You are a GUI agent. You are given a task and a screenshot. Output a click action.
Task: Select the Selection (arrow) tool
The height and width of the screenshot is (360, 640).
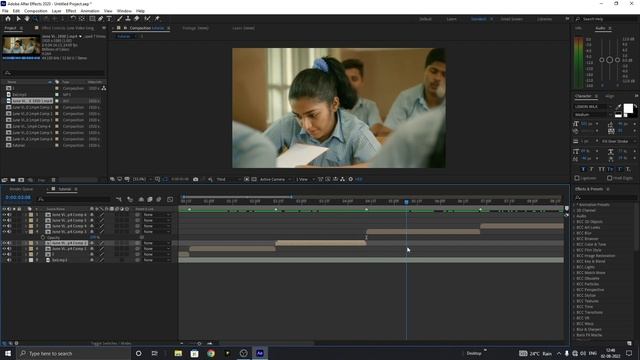tap(18, 19)
